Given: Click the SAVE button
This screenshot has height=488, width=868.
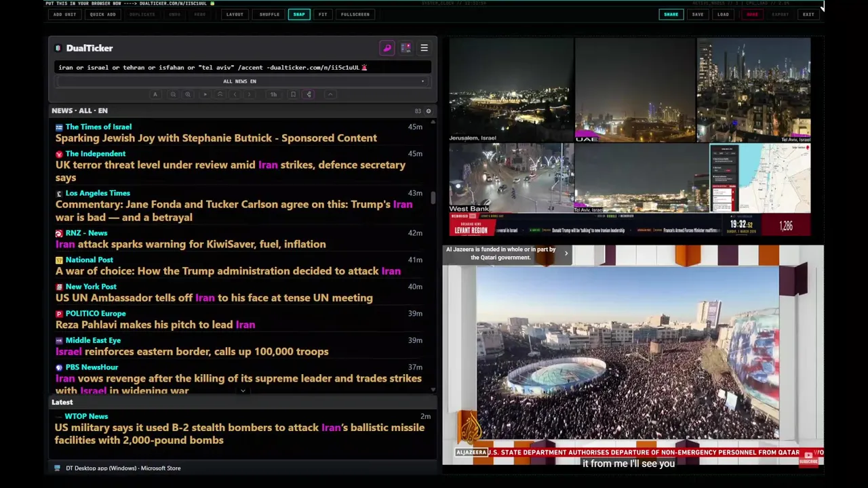Looking at the screenshot, I should point(698,14).
